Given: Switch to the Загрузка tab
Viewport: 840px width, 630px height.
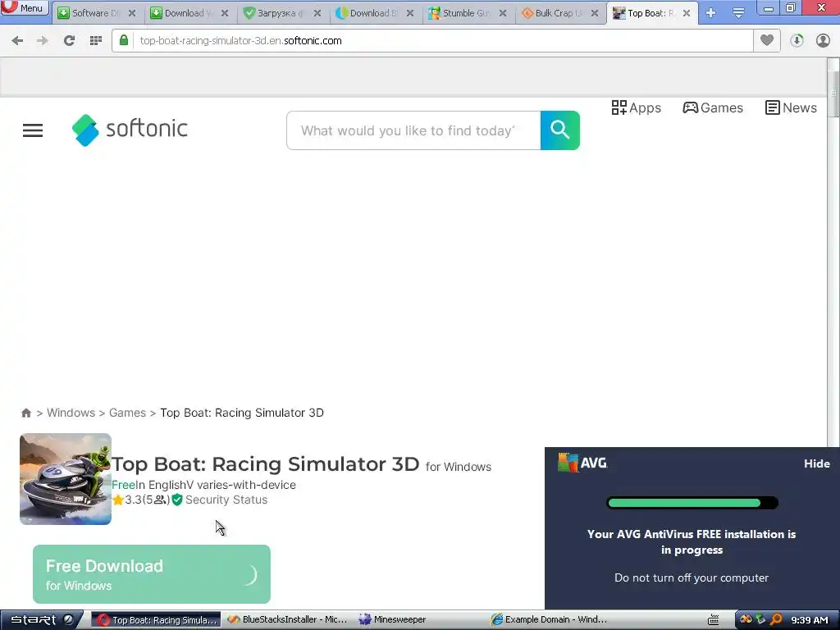Looking at the screenshot, I should pos(282,13).
